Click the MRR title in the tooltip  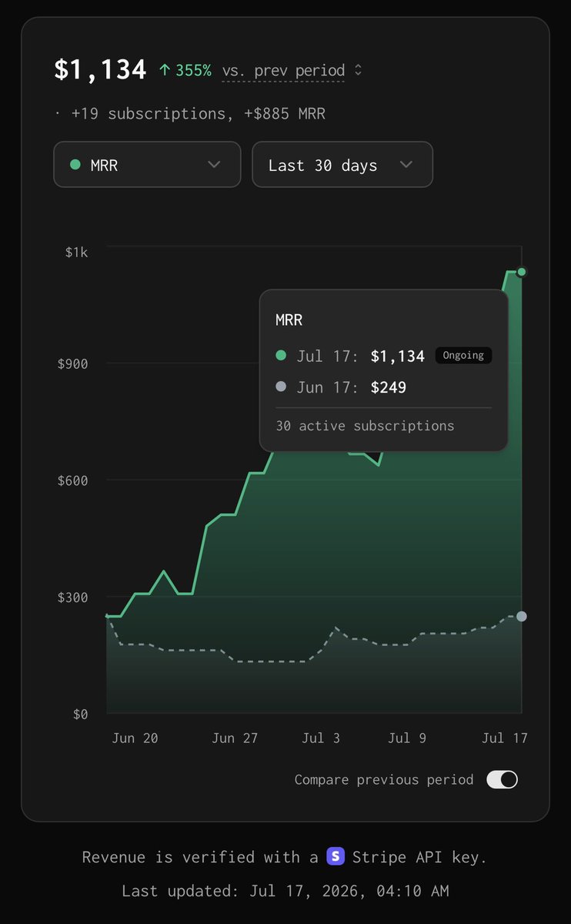point(289,320)
